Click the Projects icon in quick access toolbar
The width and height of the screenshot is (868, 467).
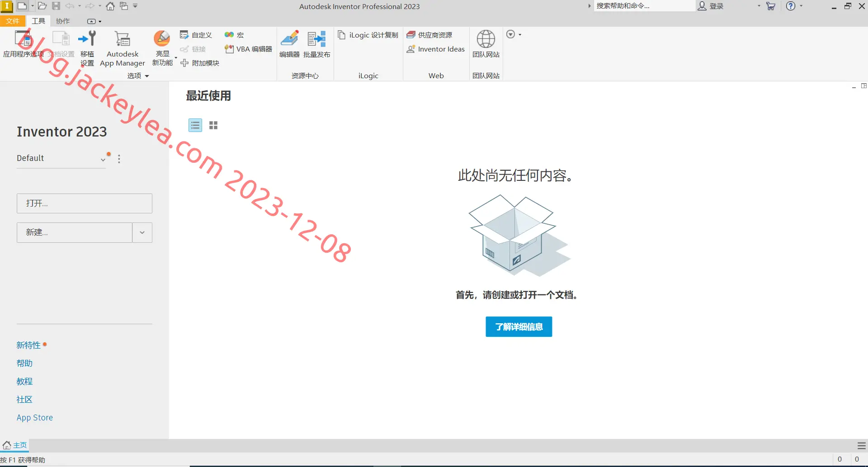pos(124,6)
